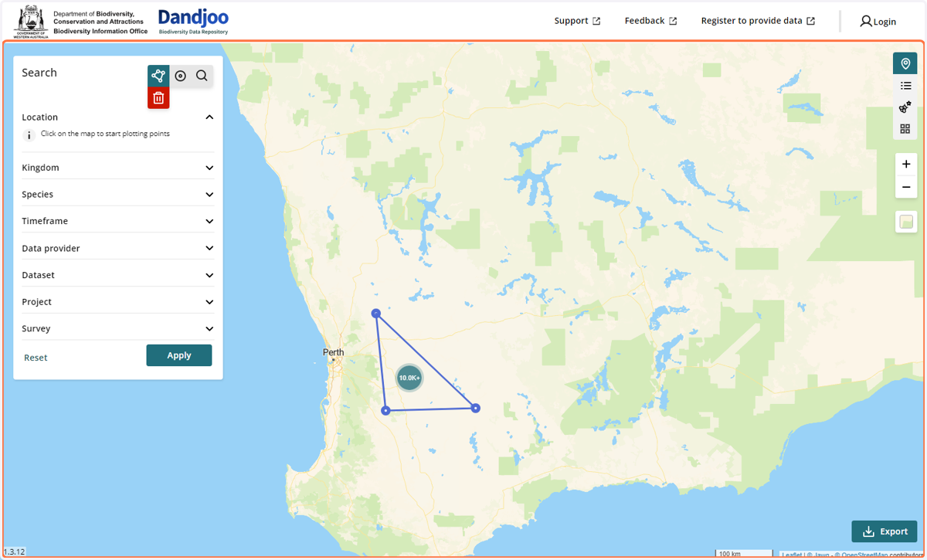
Task: Click the bottom-right polygon vertex
Action: pyautogui.click(x=476, y=408)
